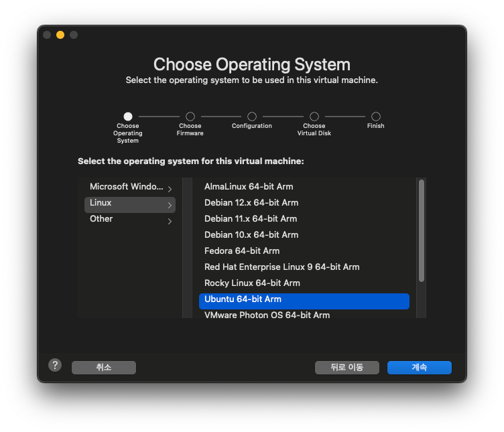The width and height of the screenshot is (504, 432).
Task: Open the help question mark button
Action: [55, 365]
